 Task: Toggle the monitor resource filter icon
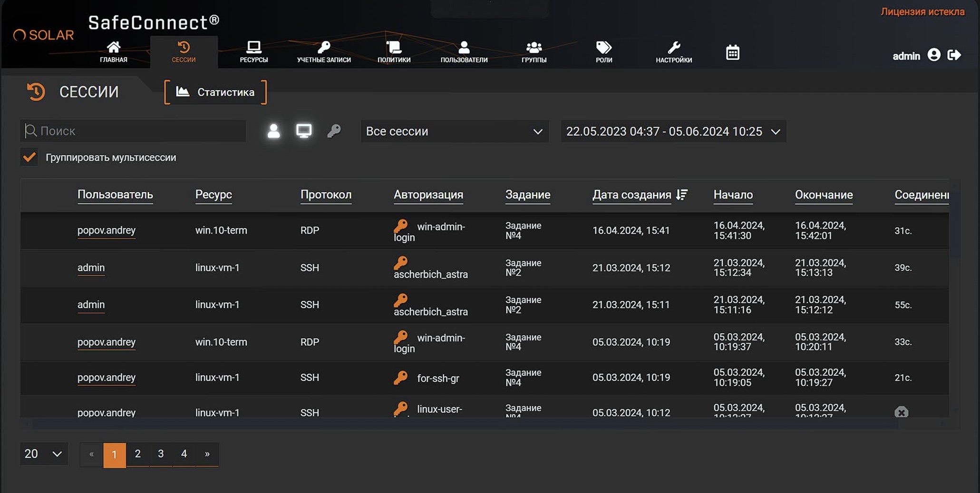304,131
